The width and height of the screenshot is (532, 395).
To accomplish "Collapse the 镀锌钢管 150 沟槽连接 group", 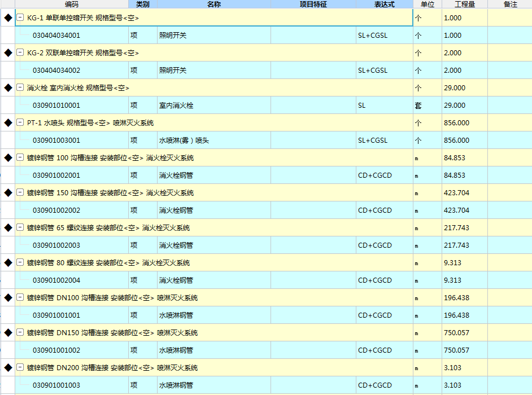I will pos(20,193).
